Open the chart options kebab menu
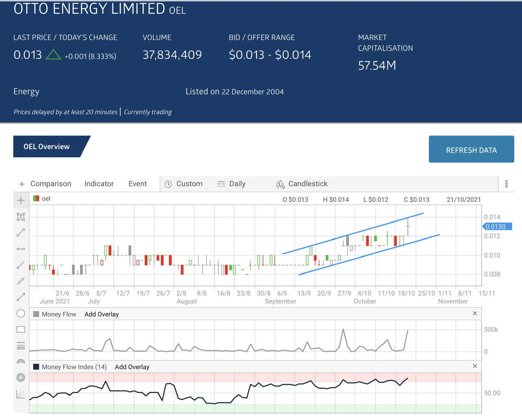The width and height of the screenshot is (522, 420). pos(507,184)
